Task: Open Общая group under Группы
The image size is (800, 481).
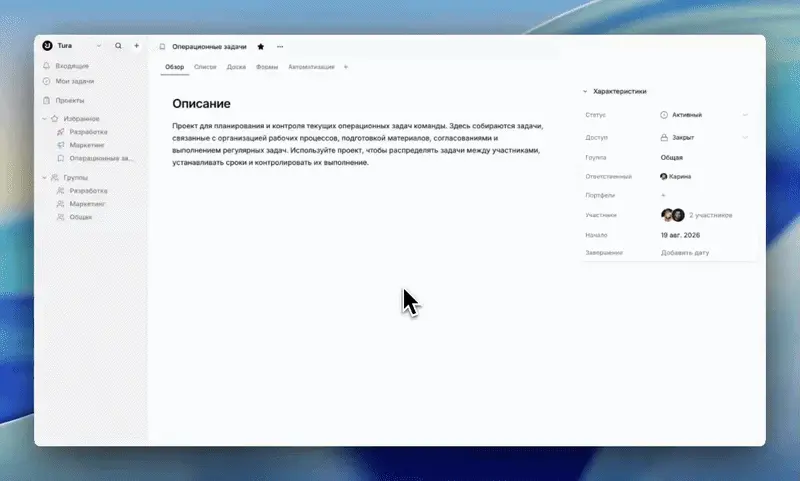Action: (x=81, y=217)
